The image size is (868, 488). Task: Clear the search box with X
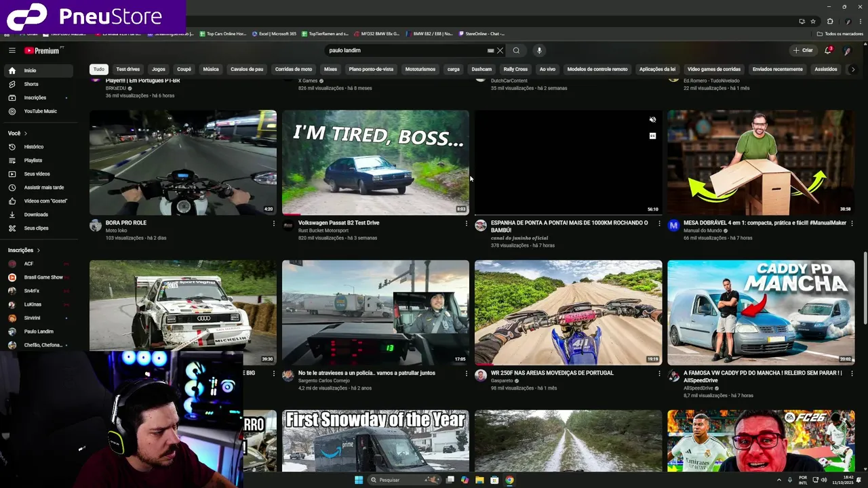(500, 50)
